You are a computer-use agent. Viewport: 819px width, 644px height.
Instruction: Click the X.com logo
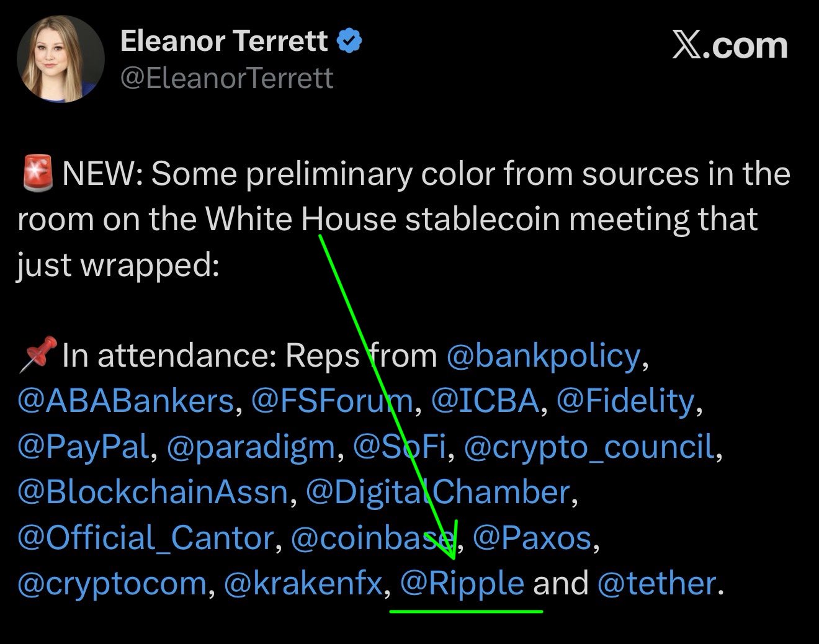coord(730,46)
